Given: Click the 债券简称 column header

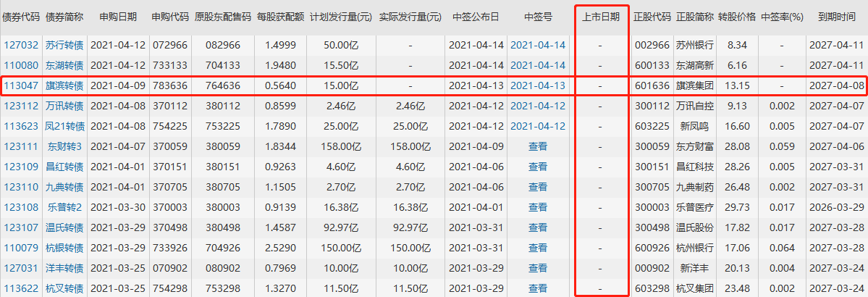Looking at the screenshot, I should [64, 17].
